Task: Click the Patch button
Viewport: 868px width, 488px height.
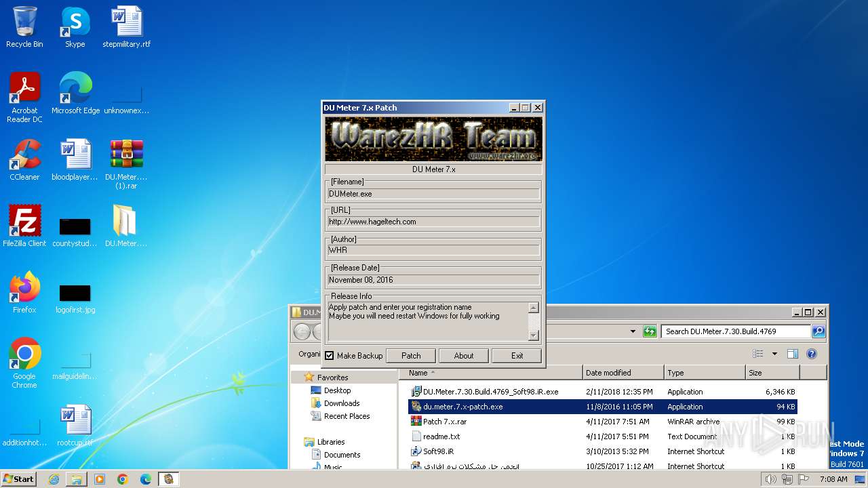Action: pyautogui.click(x=411, y=356)
